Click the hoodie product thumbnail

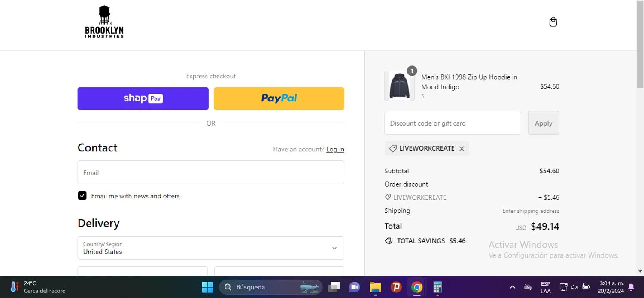tap(399, 86)
